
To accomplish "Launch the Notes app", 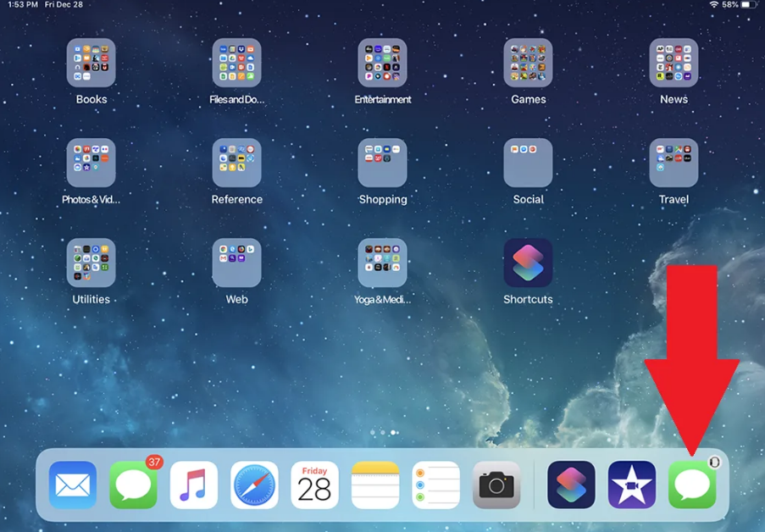I will tap(375, 485).
